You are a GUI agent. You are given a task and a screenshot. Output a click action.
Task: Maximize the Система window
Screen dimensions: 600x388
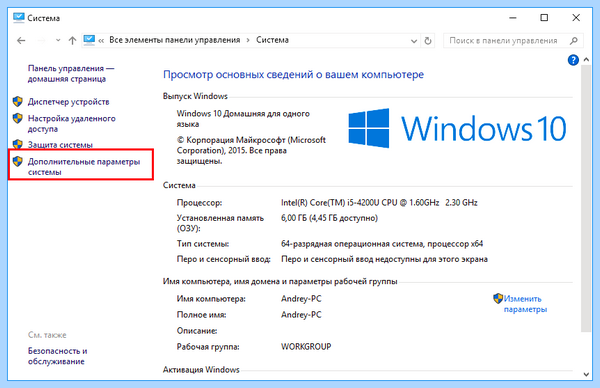click(x=544, y=18)
